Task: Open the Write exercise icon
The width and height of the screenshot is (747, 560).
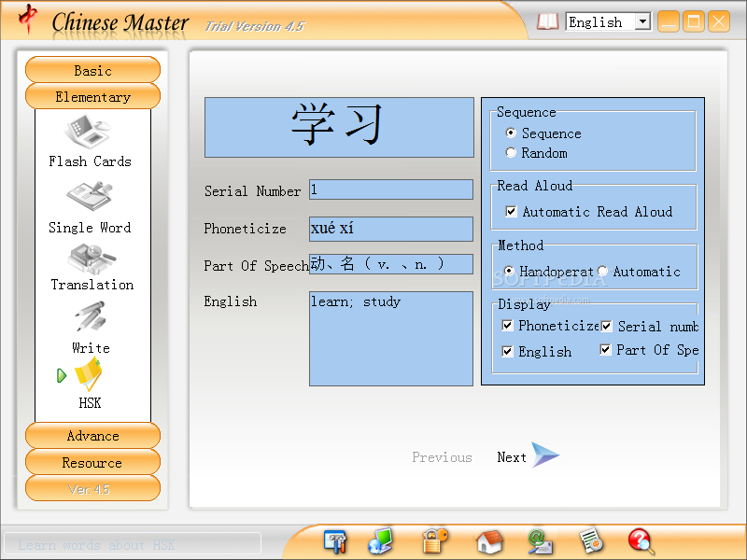Action: click(x=91, y=316)
